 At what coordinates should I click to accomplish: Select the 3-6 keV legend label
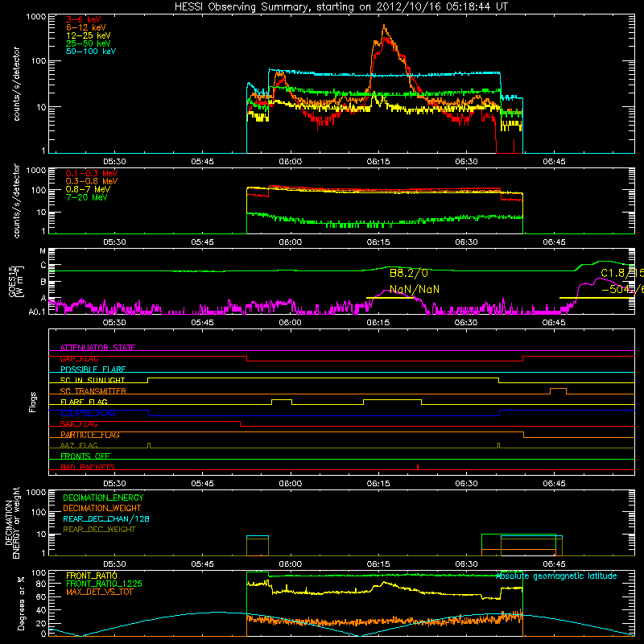click(x=84, y=19)
